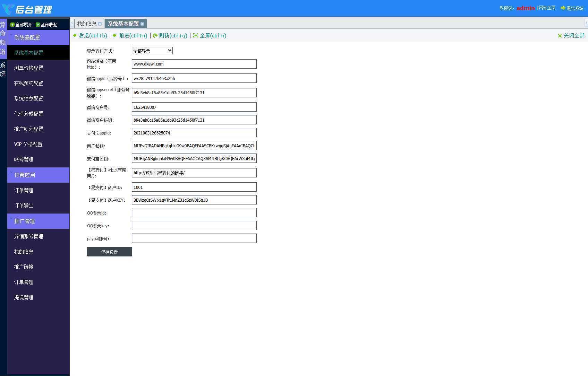
Task: Open 代理分成配置 menu item
Action: 38,114
